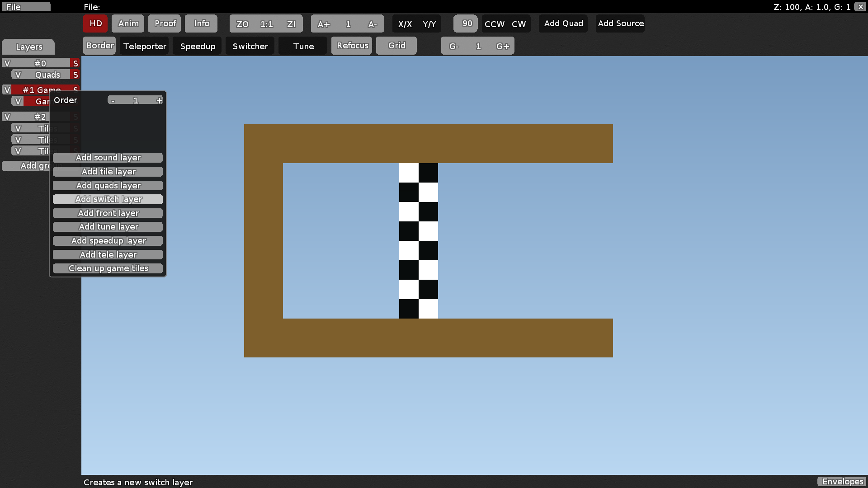Enable the Grid overlay
Screen dimensions: 868x488
tap(396, 45)
